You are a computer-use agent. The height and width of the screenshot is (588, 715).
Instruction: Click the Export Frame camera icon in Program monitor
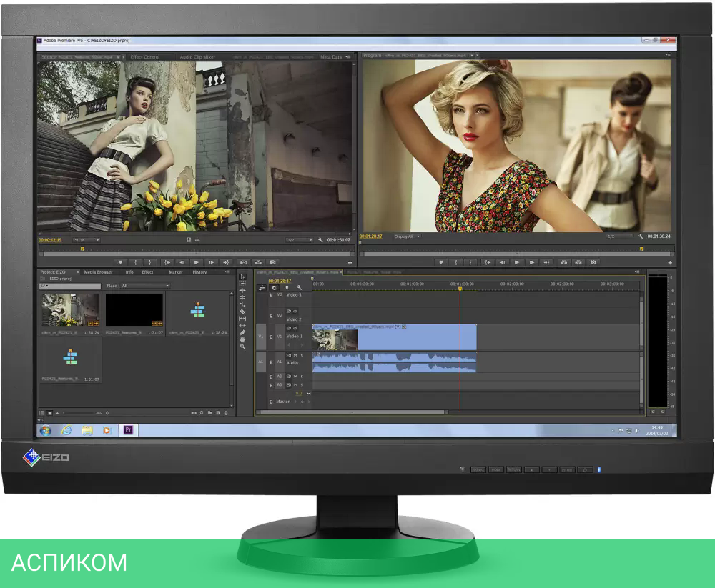pos(593,261)
